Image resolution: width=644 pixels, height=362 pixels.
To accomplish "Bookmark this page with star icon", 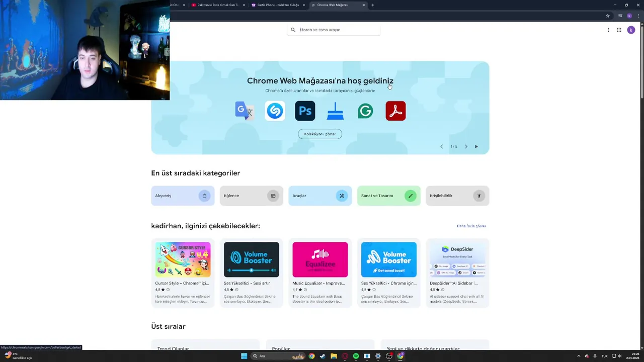I will 608,16.
